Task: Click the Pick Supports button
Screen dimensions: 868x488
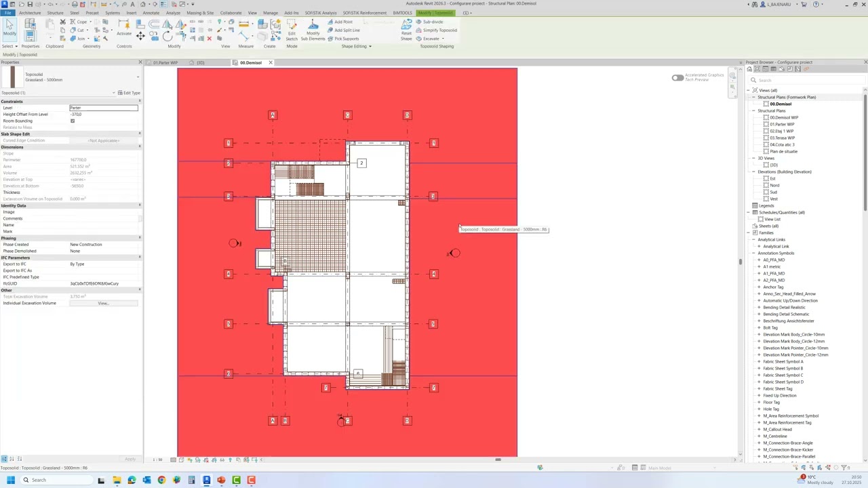Action: 343,39
